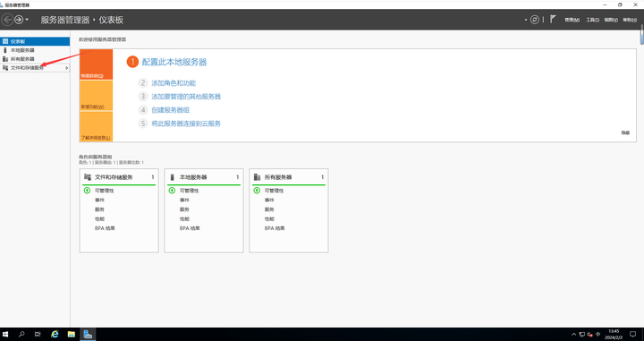Open the 创建服务器组 link
644x341 pixels.
click(x=171, y=110)
